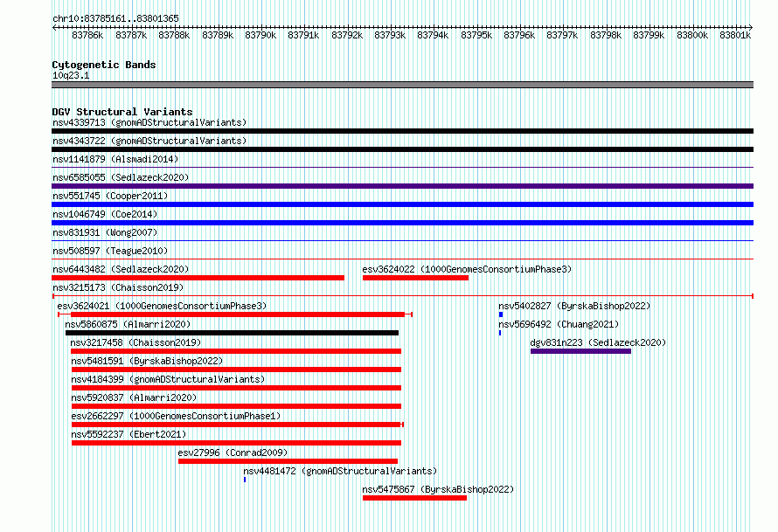Screen dimensions: 778x532
Task: Click the purple bar under nsv6585055
Action: coord(402,186)
